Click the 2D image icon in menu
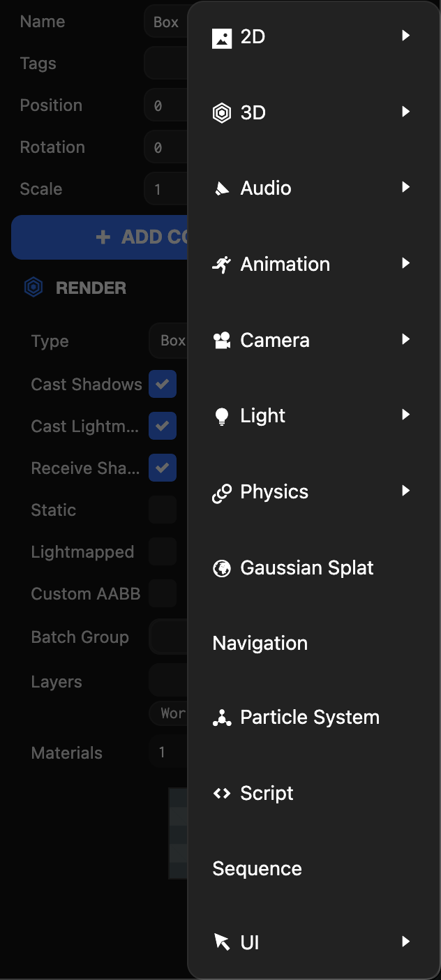 [x=222, y=38]
